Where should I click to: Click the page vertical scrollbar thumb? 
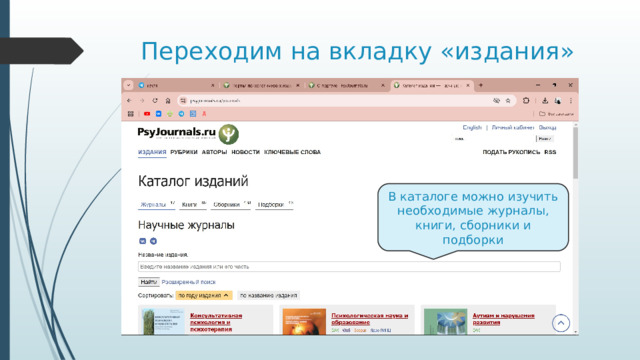tap(575, 153)
